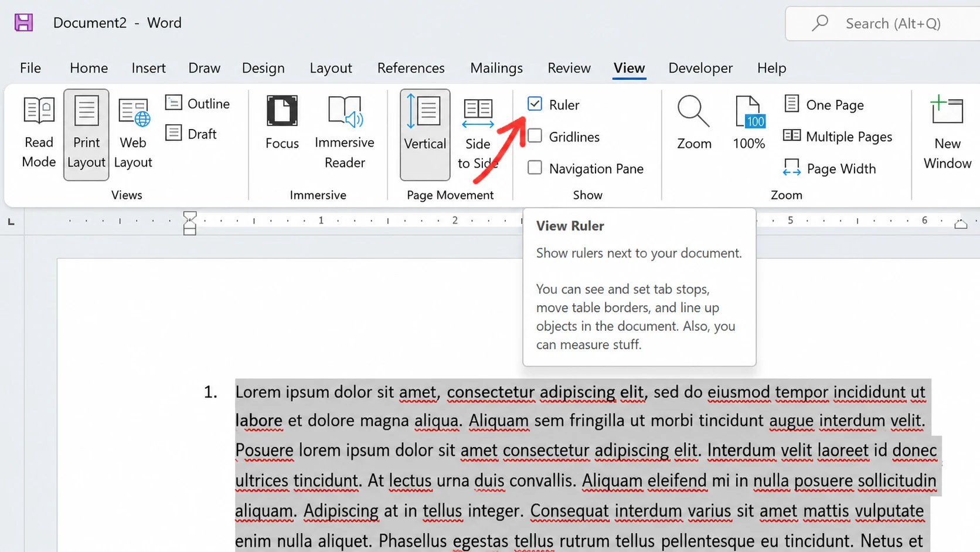Open a New Window

click(947, 133)
